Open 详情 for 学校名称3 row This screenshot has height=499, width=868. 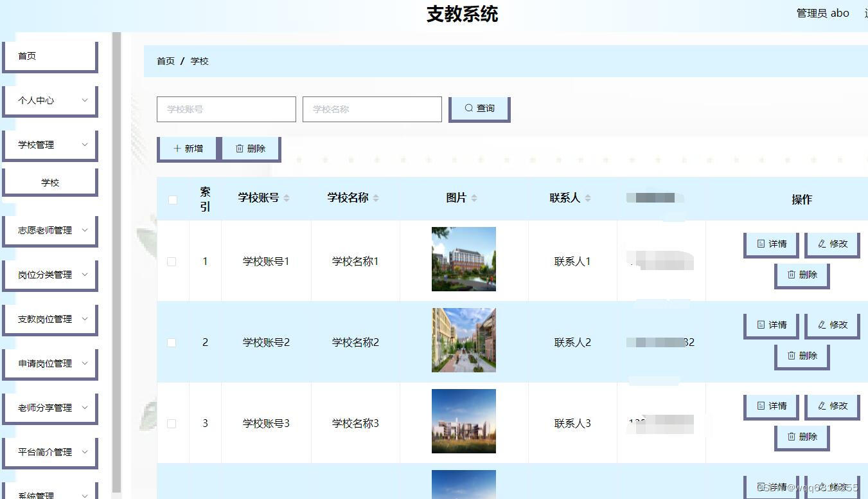771,406
